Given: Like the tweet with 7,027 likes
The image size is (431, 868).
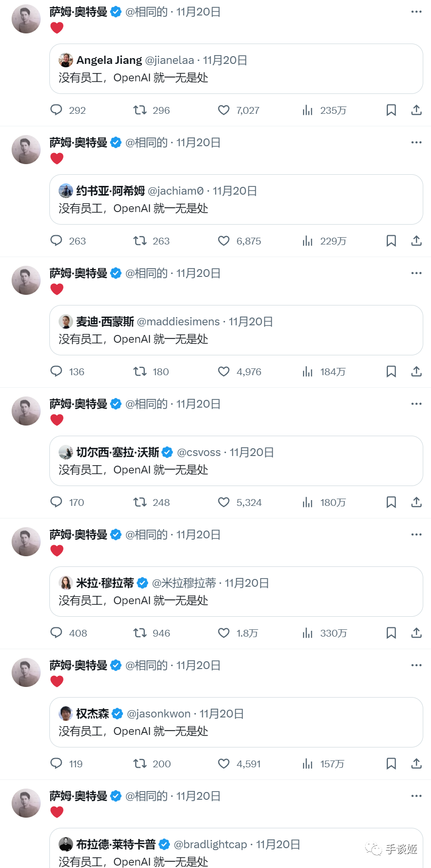Looking at the screenshot, I should [x=224, y=110].
